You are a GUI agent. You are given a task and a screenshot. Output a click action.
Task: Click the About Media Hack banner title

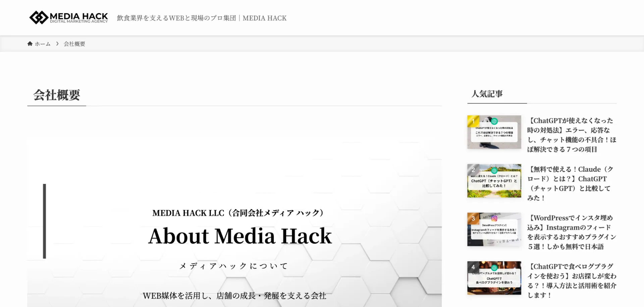point(240,236)
